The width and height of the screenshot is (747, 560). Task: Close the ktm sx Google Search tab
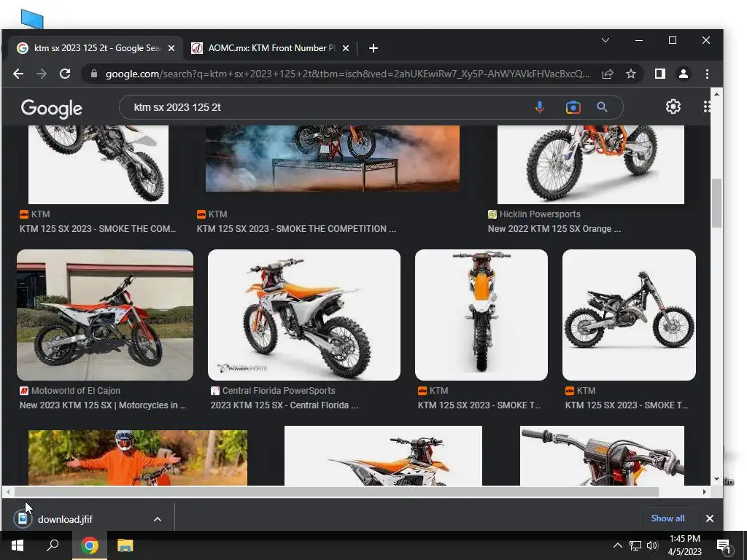pos(171,48)
